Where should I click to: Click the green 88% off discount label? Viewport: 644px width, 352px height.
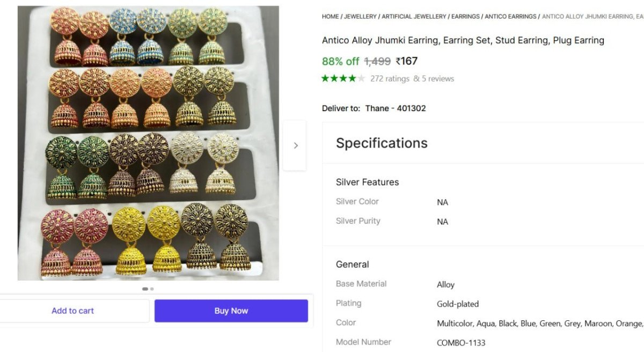pos(340,61)
